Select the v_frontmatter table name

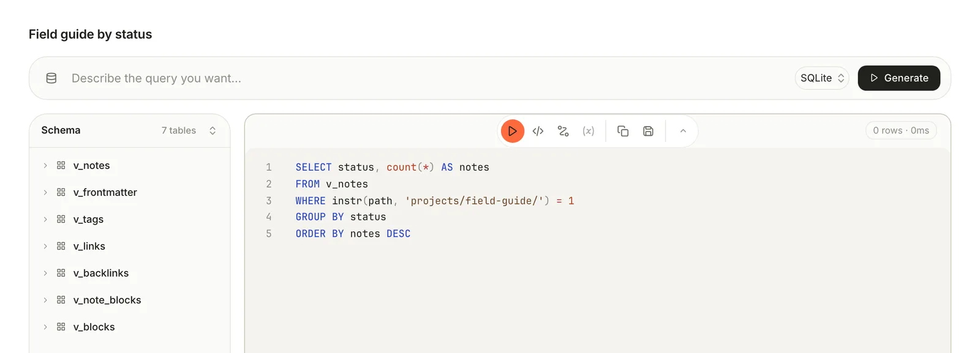105,192
